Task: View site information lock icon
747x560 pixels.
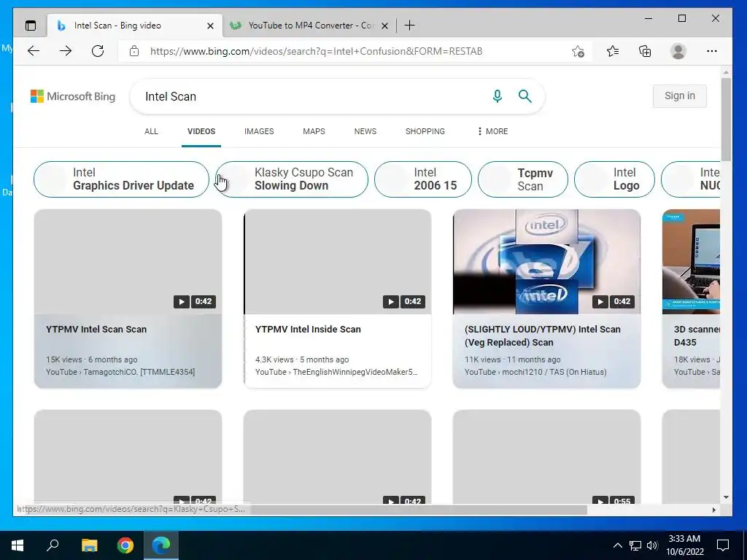Action: [x=134, y=51]
